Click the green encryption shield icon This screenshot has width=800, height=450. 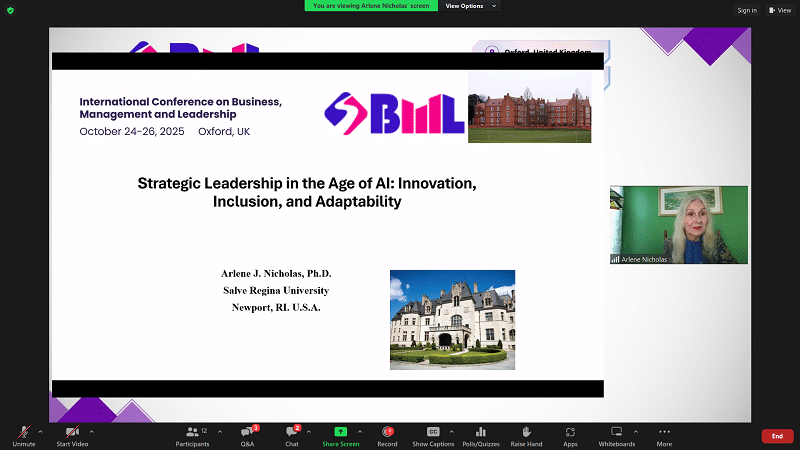tap(9, 9)
